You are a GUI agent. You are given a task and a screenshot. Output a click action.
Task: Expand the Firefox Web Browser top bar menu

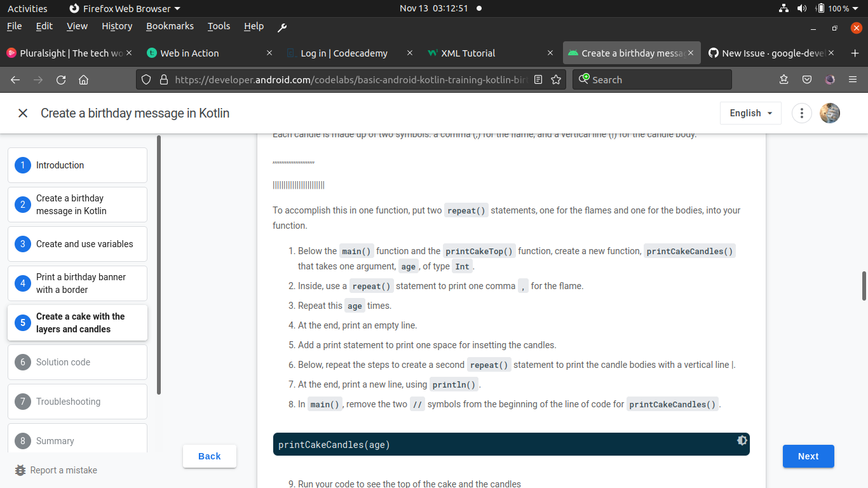pyautogui.click(x=125, y=8)
